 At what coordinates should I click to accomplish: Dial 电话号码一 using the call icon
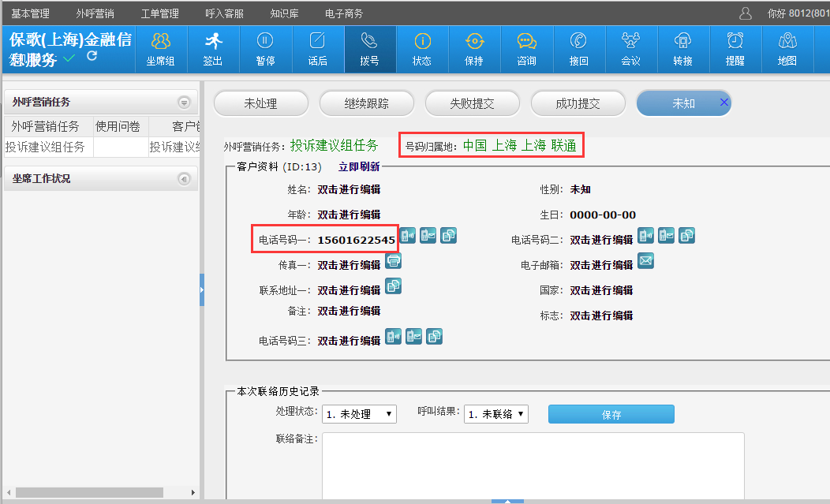click(407, 235)
